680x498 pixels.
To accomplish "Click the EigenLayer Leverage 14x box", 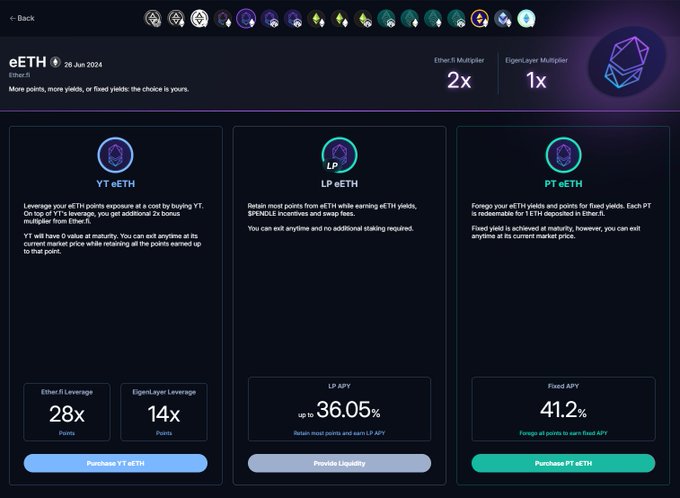I will tap(164, 412).
